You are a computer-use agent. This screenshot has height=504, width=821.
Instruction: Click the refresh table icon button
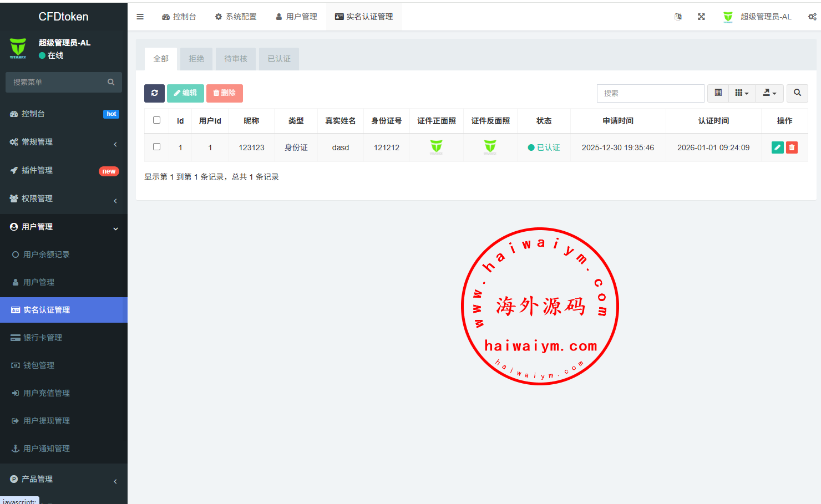click(154, 93)
